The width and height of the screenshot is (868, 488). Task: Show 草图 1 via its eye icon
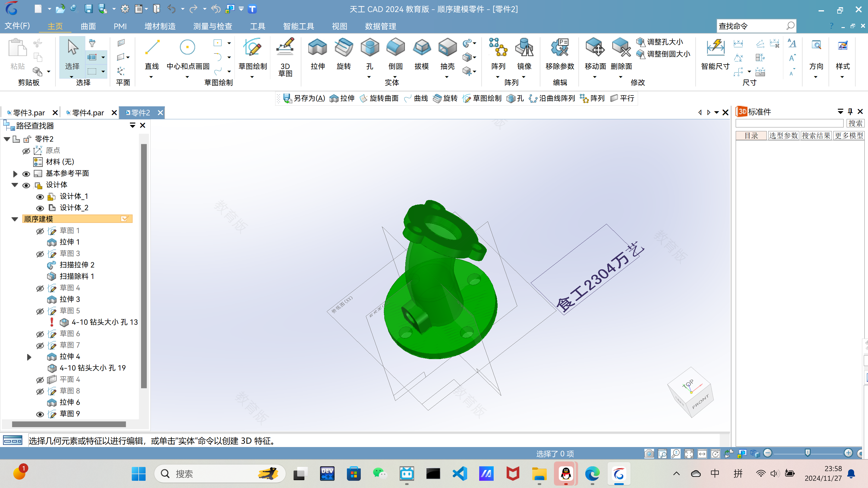(x=40, y=231)
